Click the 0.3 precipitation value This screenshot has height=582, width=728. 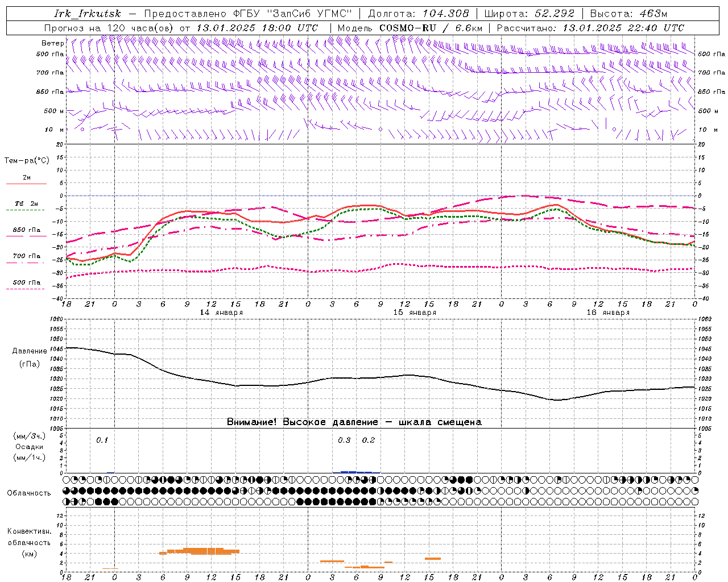point(344,440)
